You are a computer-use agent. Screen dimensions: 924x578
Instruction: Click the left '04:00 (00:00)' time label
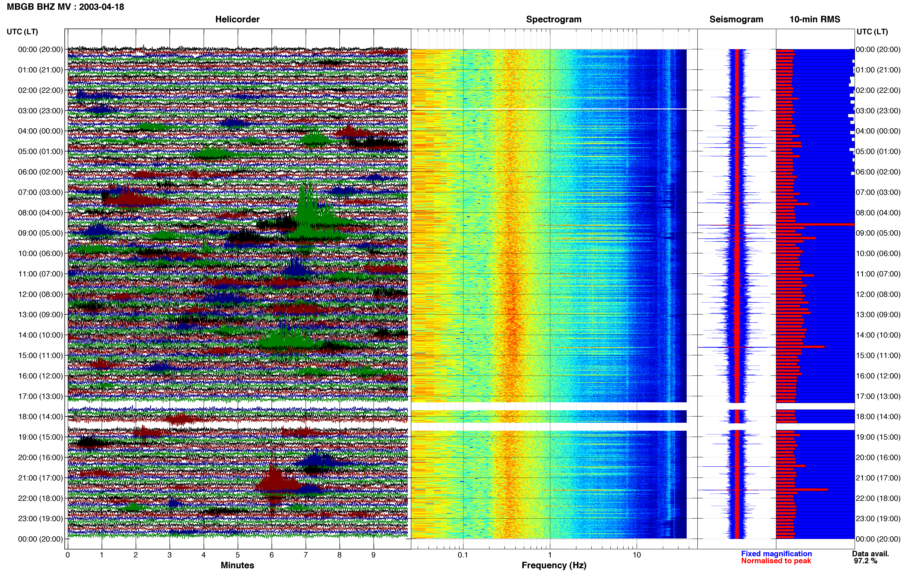[x=40, y=131]
